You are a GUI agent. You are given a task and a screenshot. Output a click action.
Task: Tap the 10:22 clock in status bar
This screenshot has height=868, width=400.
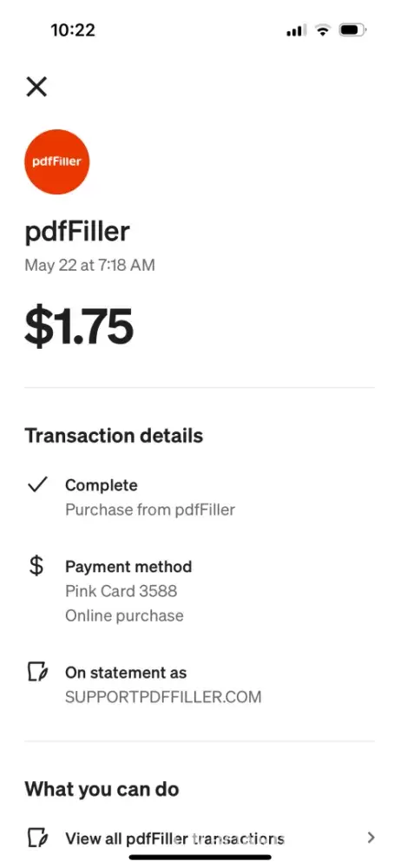tap(73, 30)
